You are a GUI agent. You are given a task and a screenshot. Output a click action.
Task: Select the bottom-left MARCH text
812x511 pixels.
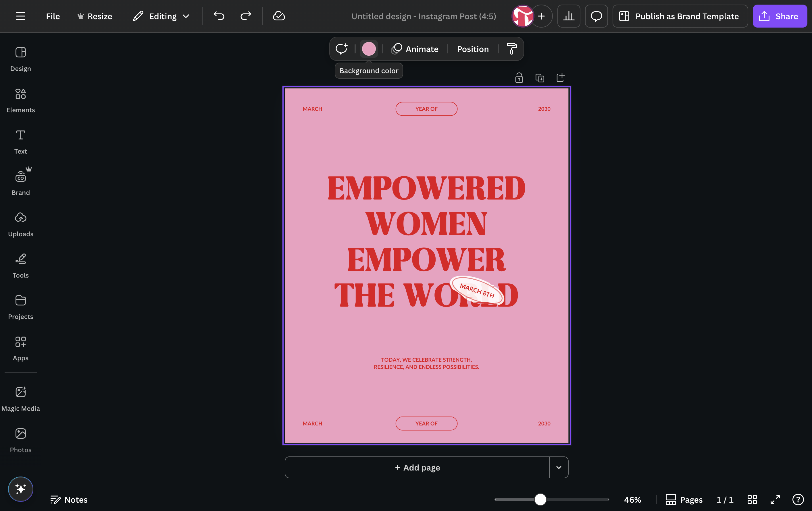[x=312, y=423]
